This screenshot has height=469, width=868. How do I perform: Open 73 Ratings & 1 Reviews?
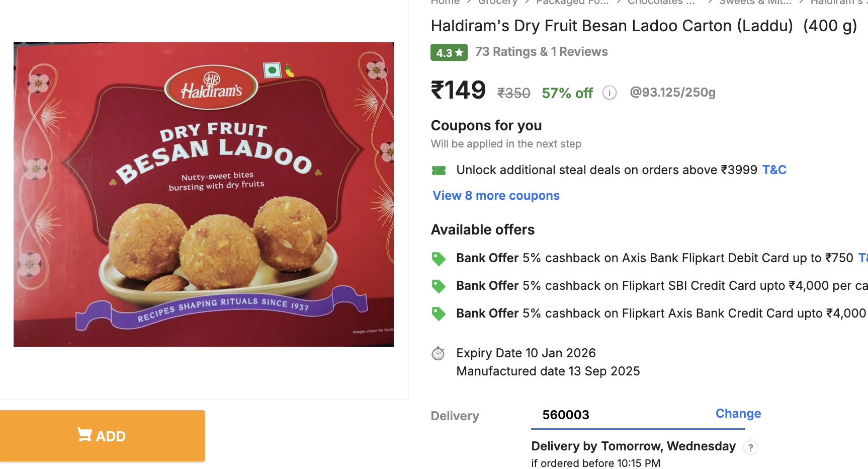point(541,52)
